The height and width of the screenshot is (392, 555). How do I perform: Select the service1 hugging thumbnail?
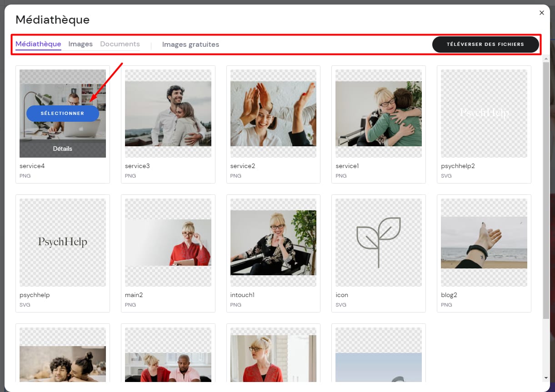pyautogui.click(x=379, y=114)
